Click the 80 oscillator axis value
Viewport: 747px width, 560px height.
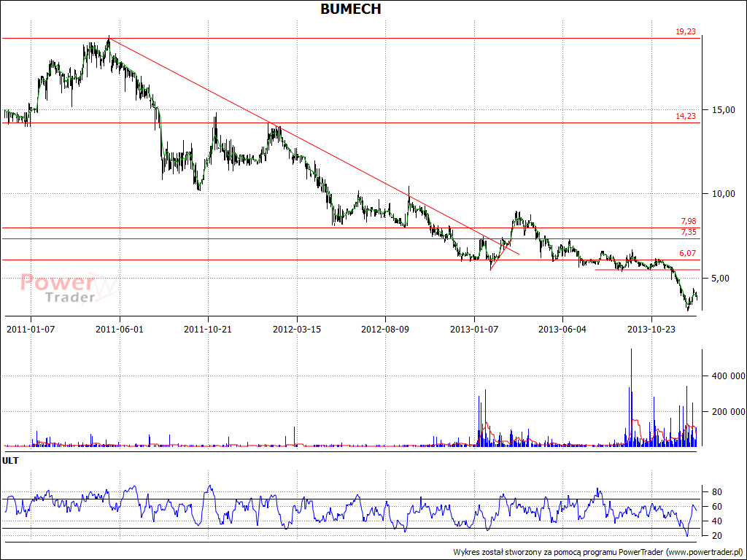(x=716, y=492)
